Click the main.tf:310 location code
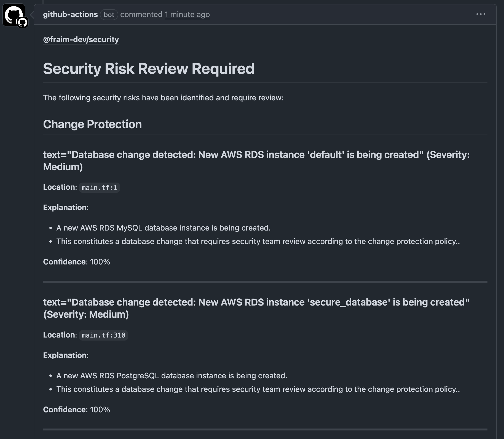Viewport: 504px width, 439px height. (103, 335)
